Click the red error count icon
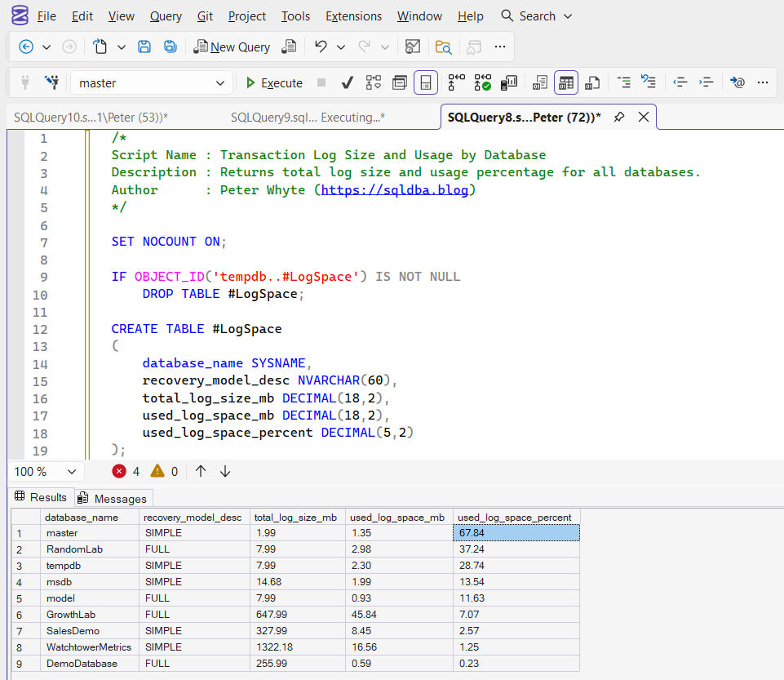This screenshot has height=680, width=784. pyautogui.click(x=119, y=471)
